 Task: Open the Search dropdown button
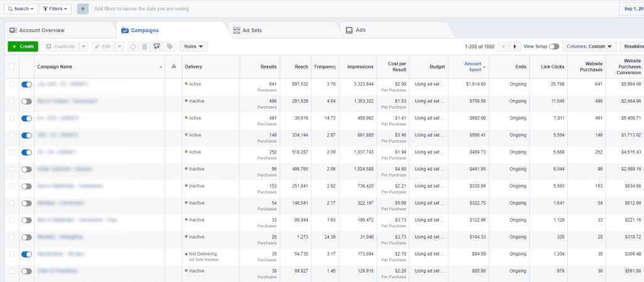19,9
